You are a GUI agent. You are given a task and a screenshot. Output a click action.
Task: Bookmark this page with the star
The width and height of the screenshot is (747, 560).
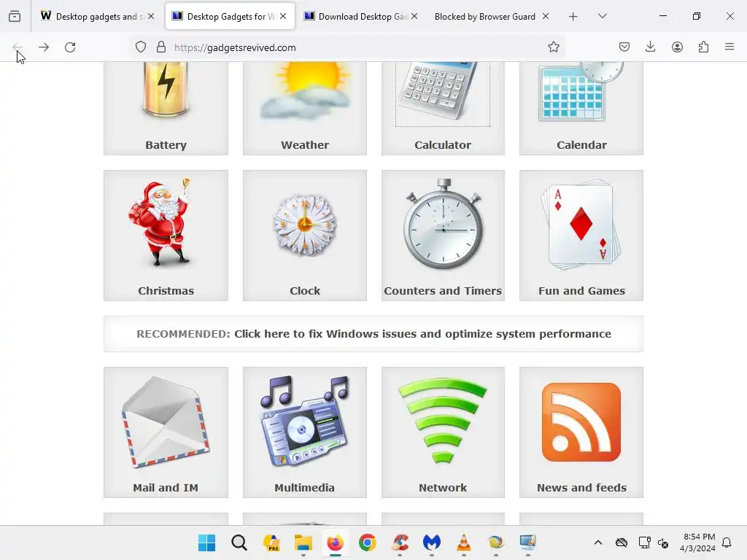point(553,47)
